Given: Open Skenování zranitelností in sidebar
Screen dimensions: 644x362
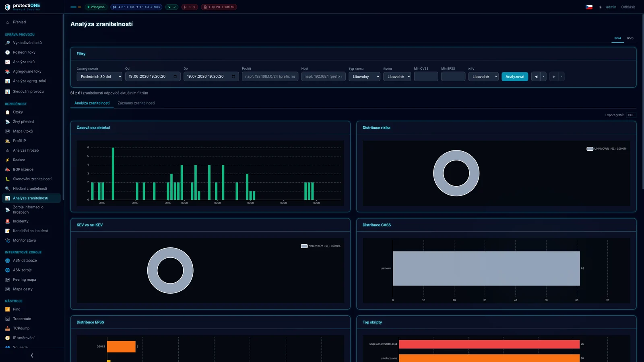Looking at the screenshot, I should click(x=32, y=179).
